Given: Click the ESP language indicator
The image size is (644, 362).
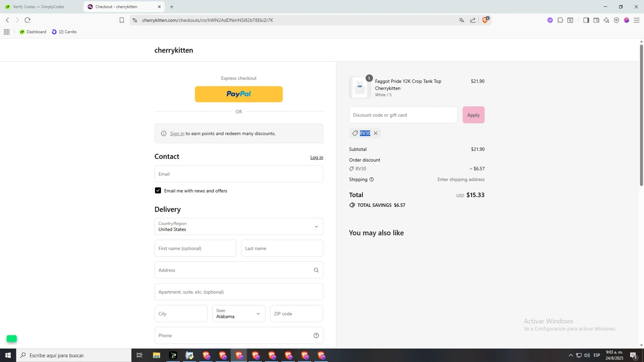Looking at the screenshot, I should [597, 355].
